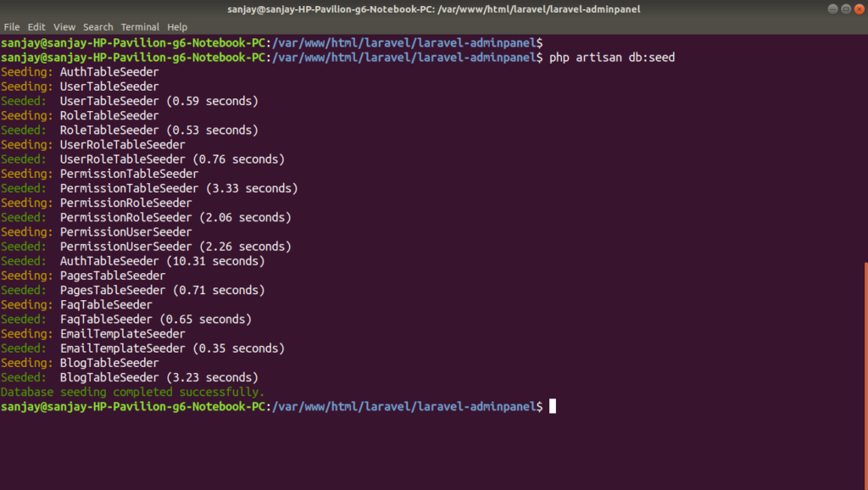Click 'Seeding: UserTableSeeder' line

[80, 86]
